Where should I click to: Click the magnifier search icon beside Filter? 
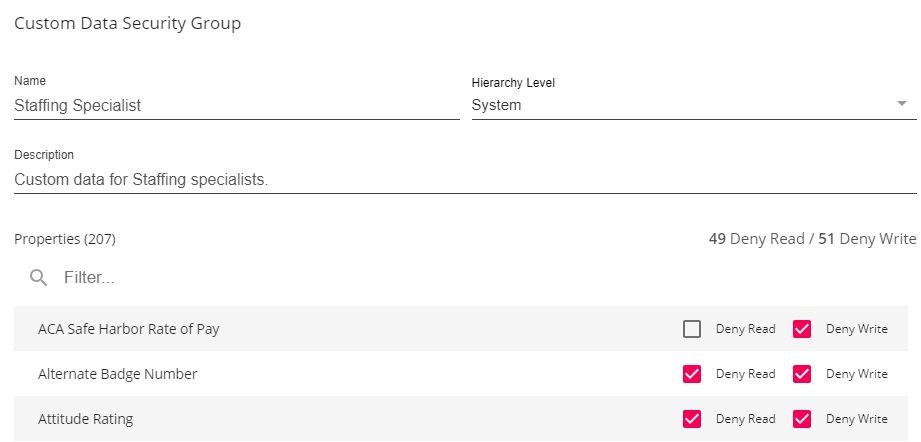39,277
